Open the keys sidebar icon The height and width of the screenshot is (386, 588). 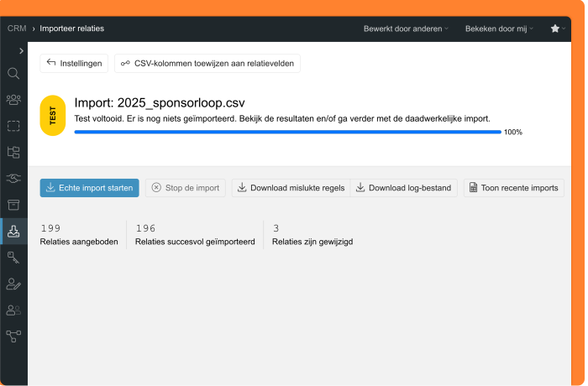click(x=13, y=258)
